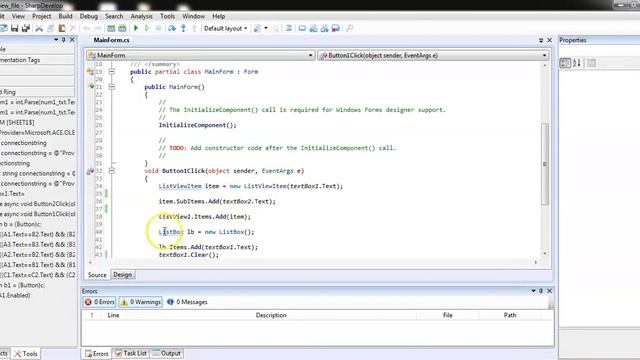Click the Step over debug icon
This screenshot has height=360, width=640.
[x=172, y=28]
